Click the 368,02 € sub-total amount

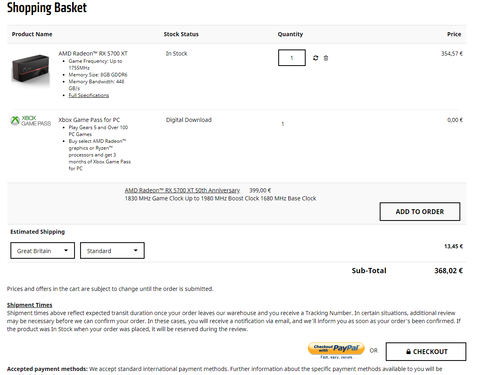click(448, 271)
